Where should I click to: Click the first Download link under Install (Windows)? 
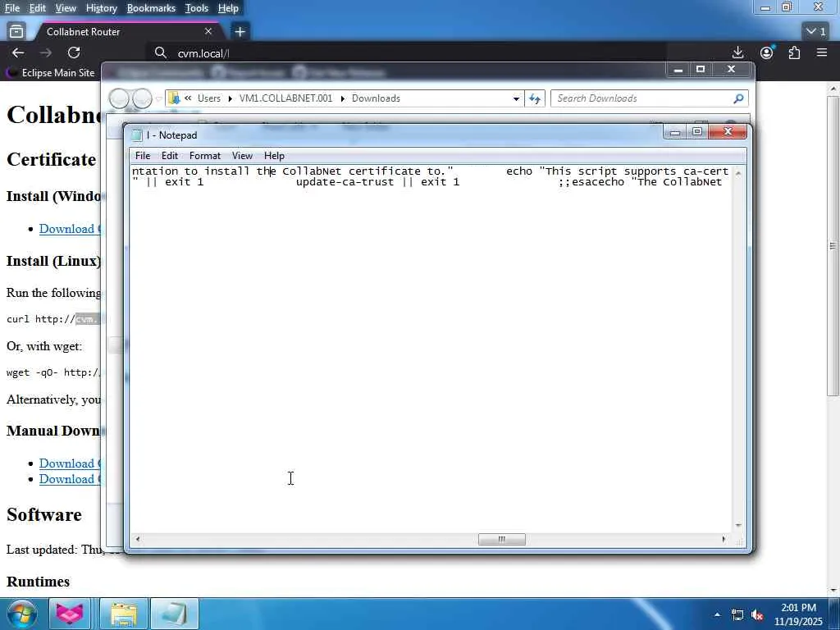pyautogui.click(x=70, y=229)
